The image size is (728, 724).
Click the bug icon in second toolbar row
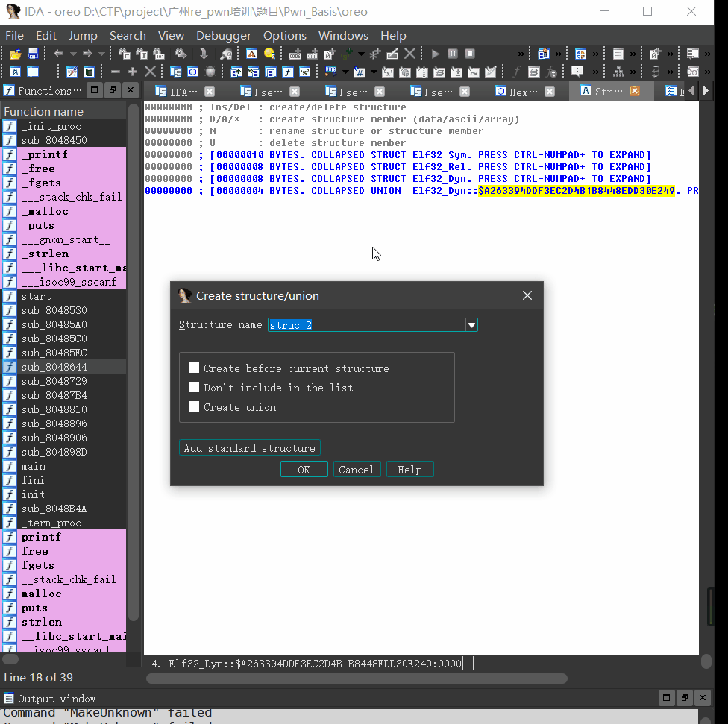(x=210, y=72)
